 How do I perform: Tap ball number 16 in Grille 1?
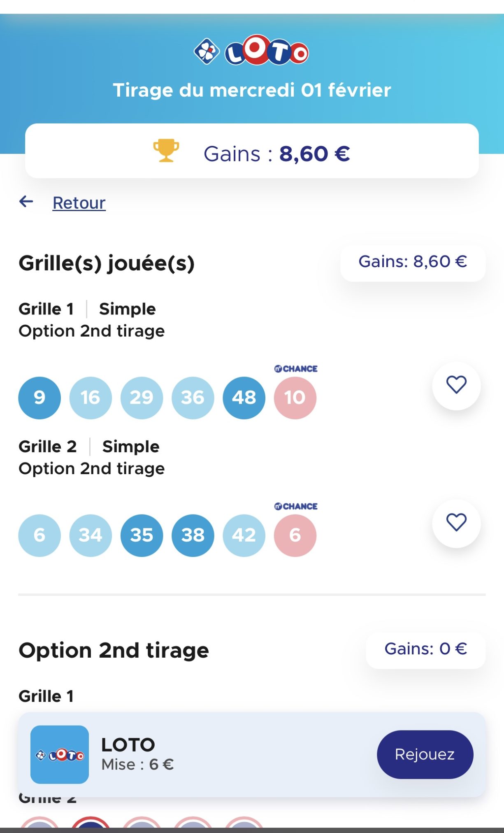[x=91, y=398]
